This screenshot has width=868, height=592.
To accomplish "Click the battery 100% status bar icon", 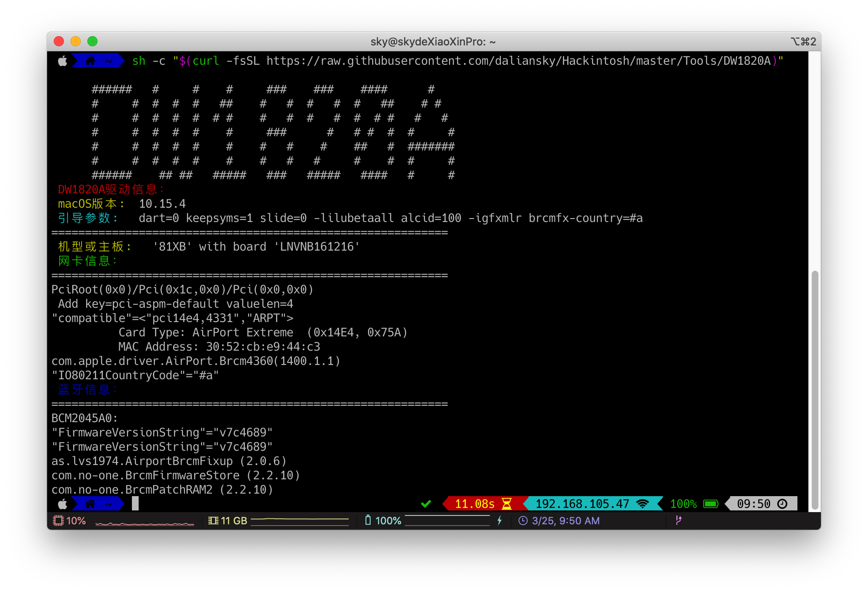I will (x=368, y=521).
